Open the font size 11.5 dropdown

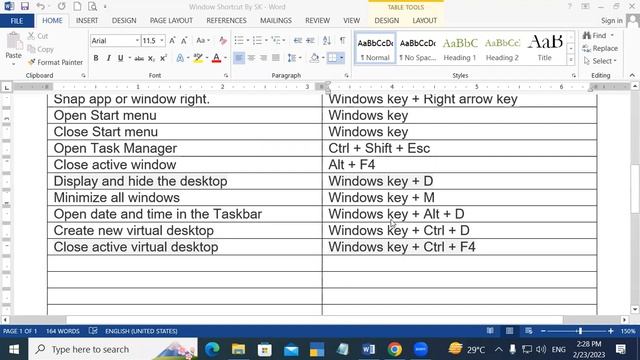162,40
